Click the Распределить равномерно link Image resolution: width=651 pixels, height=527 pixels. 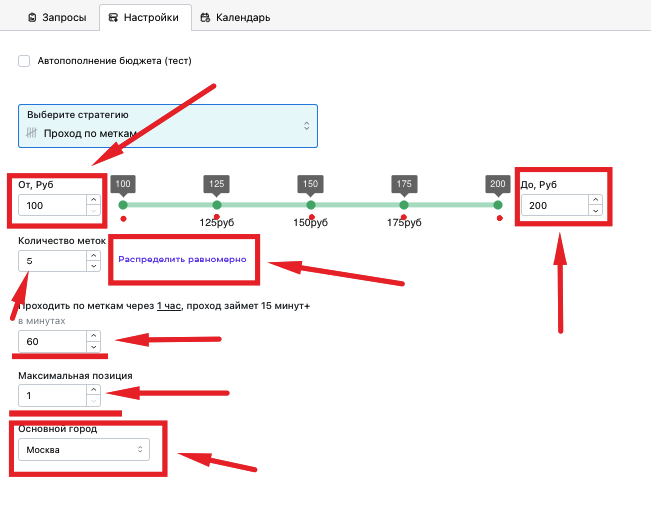(182, 259)
